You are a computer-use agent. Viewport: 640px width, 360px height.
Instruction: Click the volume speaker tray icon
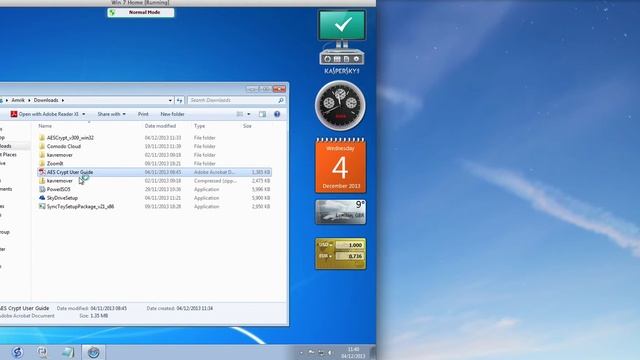[330, 353]
